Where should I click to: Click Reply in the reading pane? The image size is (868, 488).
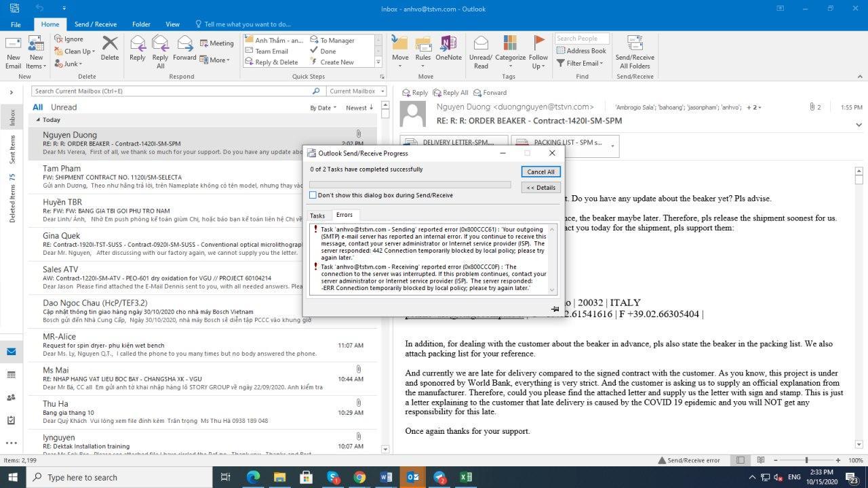pos(414,93)
